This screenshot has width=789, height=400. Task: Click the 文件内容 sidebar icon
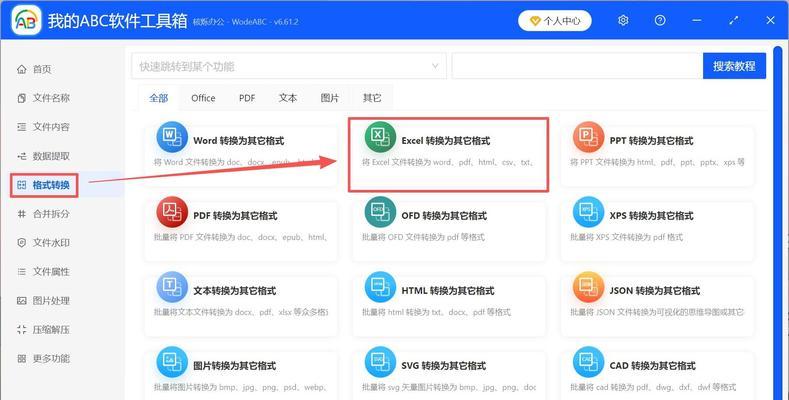tap(22, 127)
